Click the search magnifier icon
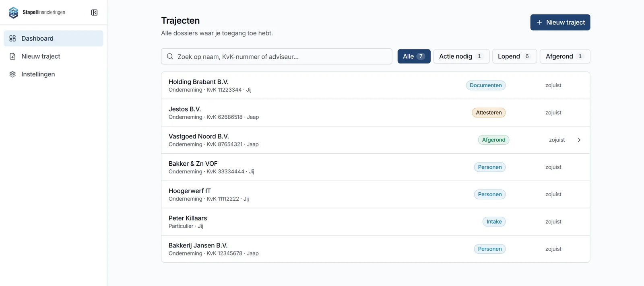 pyautogui.click(x=170, y=56)
